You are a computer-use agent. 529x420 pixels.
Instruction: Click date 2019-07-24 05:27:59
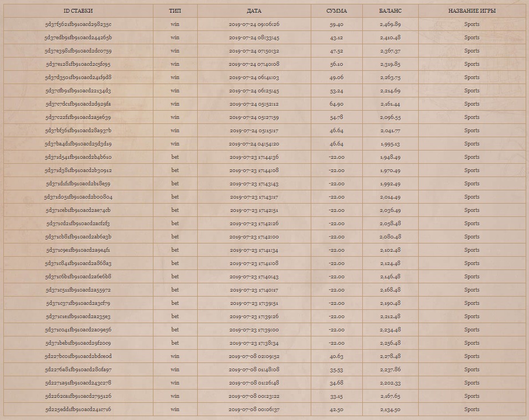254,117
